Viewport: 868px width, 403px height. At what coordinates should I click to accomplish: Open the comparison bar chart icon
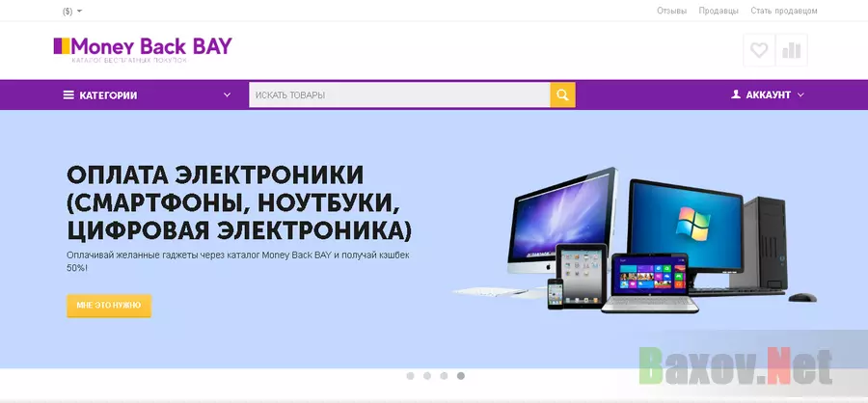point(792,50)
